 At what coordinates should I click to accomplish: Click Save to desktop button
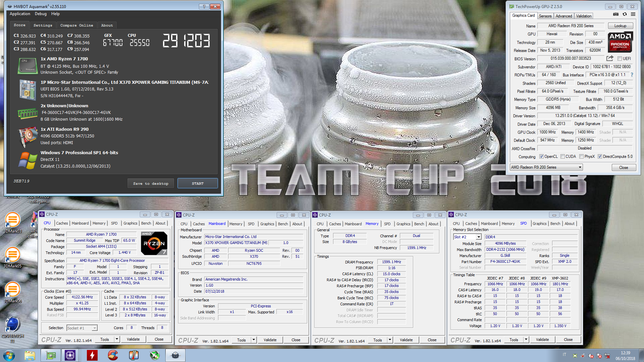point(151,183)
